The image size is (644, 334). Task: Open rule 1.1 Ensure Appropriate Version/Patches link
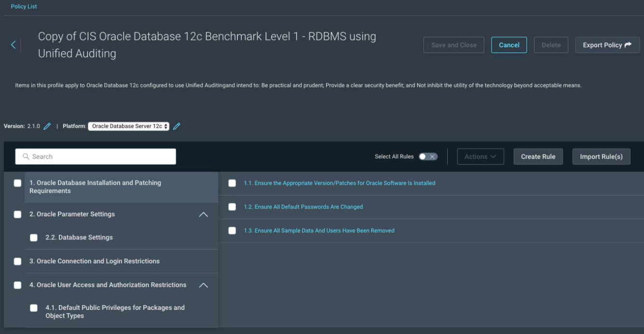tap(339, 183)
